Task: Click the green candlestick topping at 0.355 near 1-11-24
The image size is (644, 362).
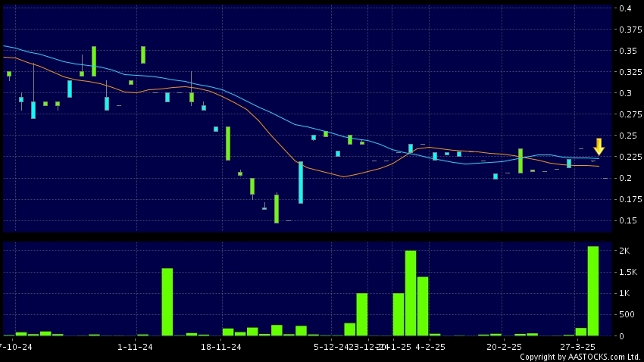Action: coord(143,55)
